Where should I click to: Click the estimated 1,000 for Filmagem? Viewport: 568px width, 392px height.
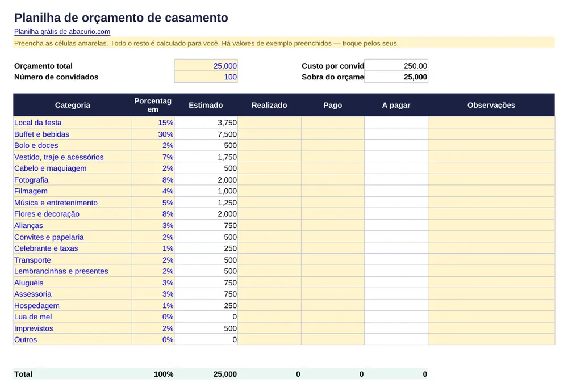point(206,191)
